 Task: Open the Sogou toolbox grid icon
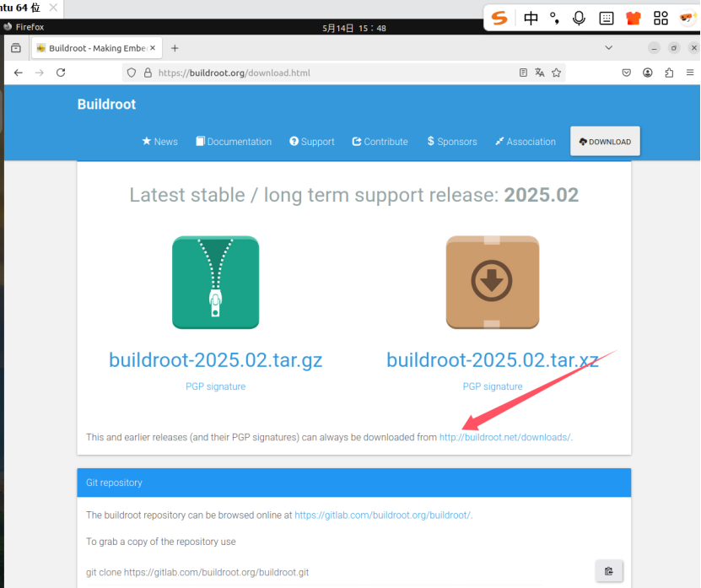(661, 19)
